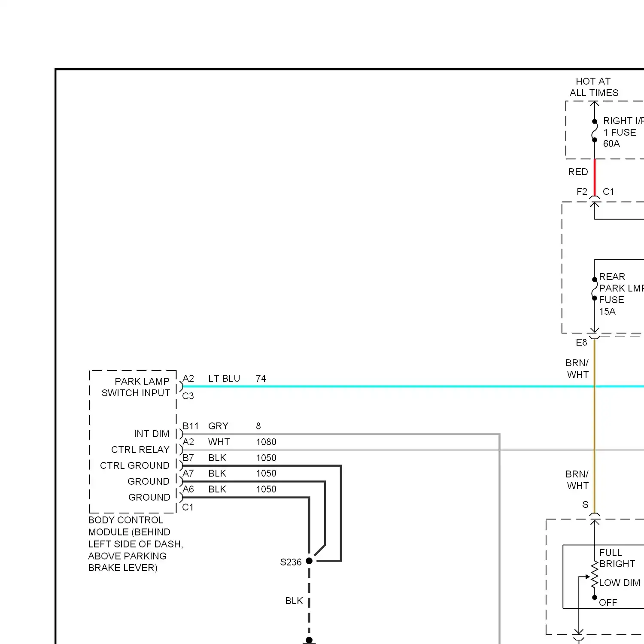Click the WHT wire color label
Screen dimensions: 644x644
219,442
